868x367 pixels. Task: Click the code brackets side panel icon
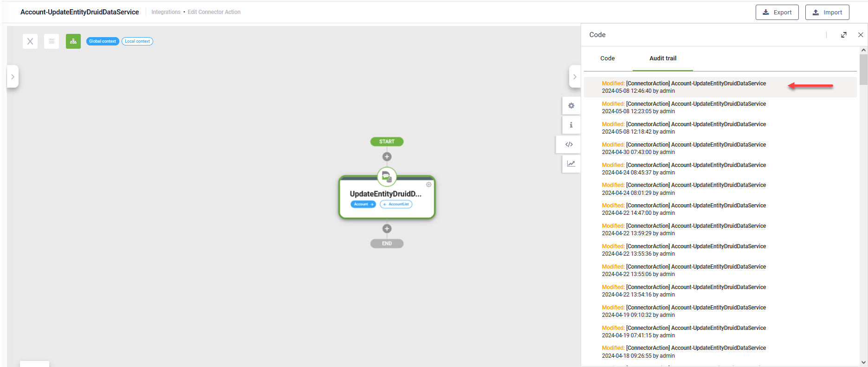click(569, 144)
